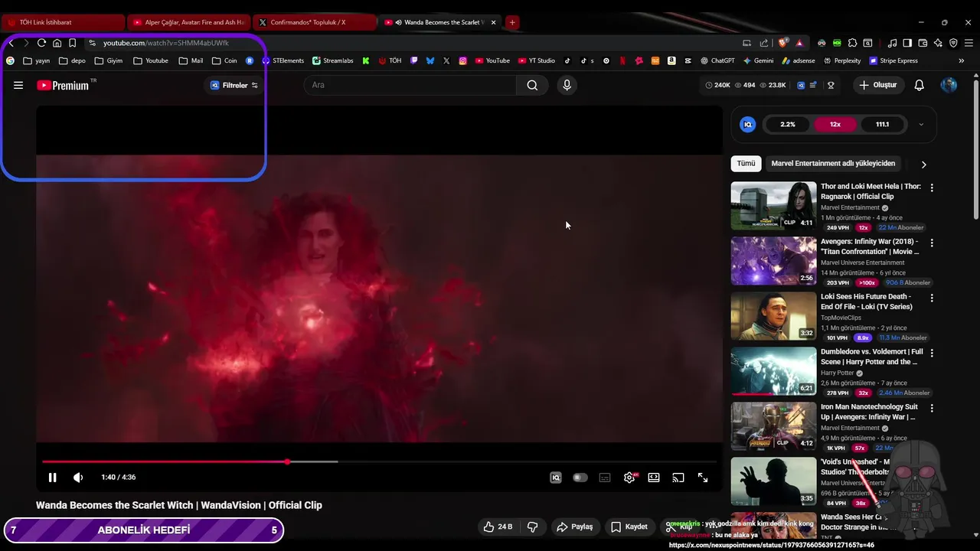Switch to TÖH Link İstihbarat tab

point(61,22)
